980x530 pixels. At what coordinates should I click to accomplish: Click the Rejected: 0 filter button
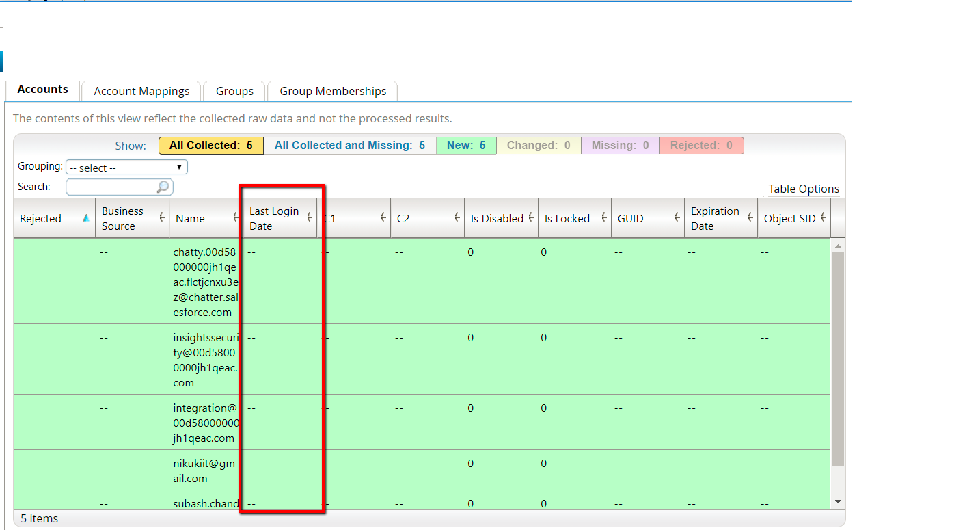pyautogui.click(x=701, y=145)
